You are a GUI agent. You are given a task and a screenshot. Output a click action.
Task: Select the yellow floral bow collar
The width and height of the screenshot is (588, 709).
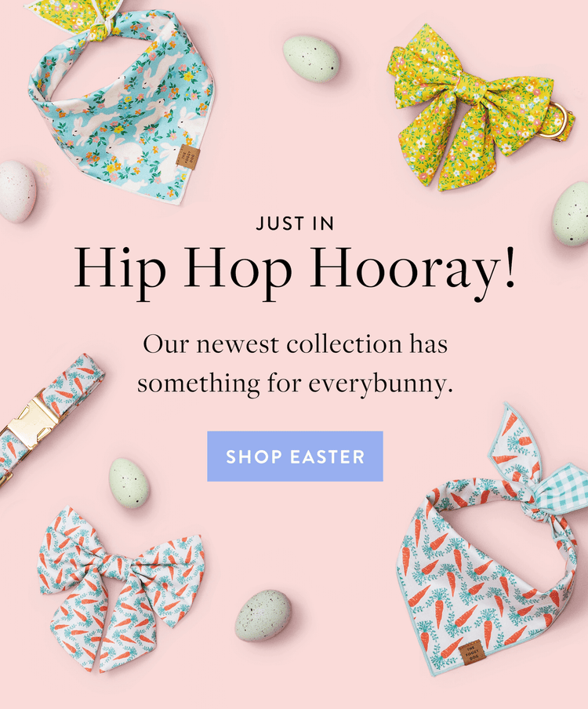pos(479,107)
